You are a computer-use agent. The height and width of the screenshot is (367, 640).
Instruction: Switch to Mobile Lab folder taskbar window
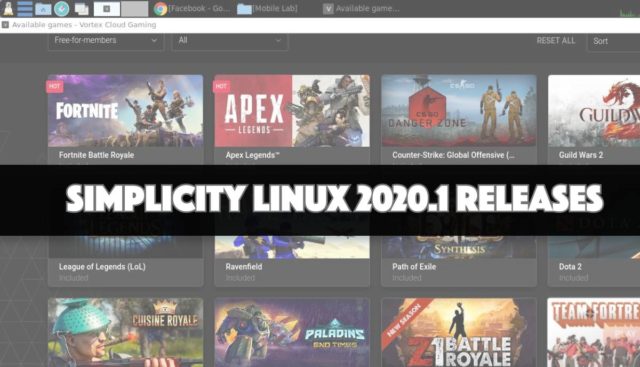coord(268,9)
